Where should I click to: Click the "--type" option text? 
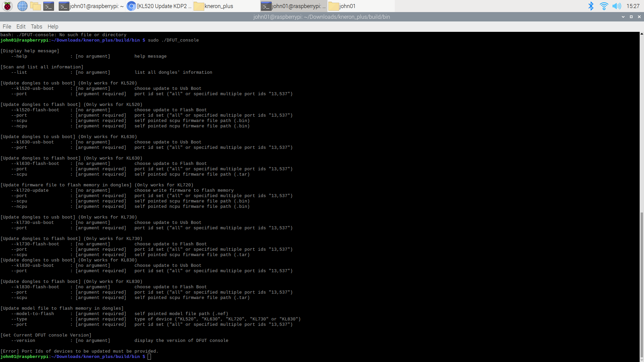pos(19,319)
